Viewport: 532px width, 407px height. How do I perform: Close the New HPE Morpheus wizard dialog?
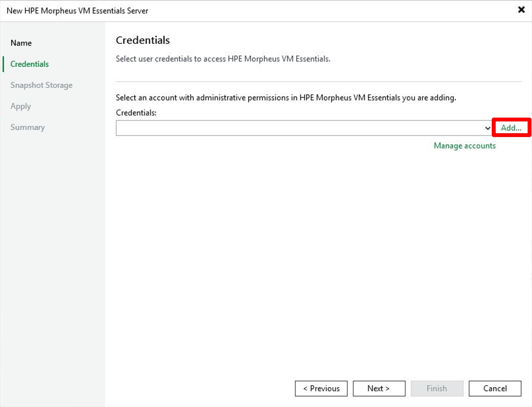tap(521, 10)
